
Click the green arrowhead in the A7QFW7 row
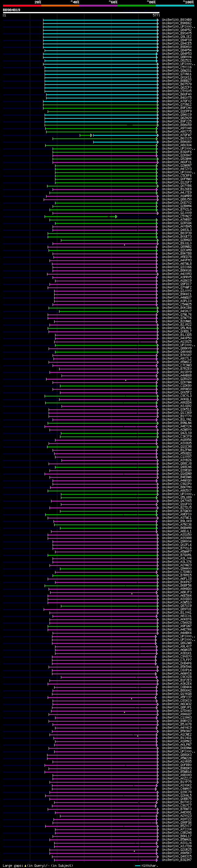(91, 135)
